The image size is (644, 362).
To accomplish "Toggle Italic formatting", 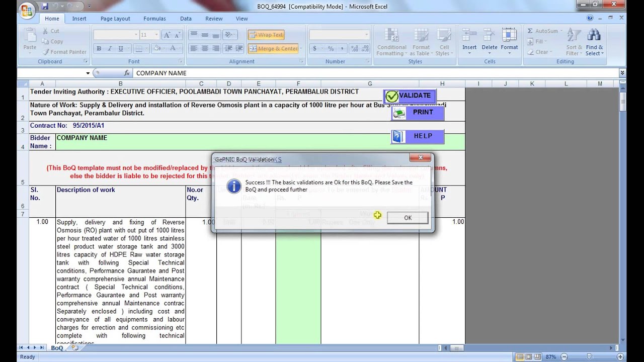I will [x=110, y=49].
